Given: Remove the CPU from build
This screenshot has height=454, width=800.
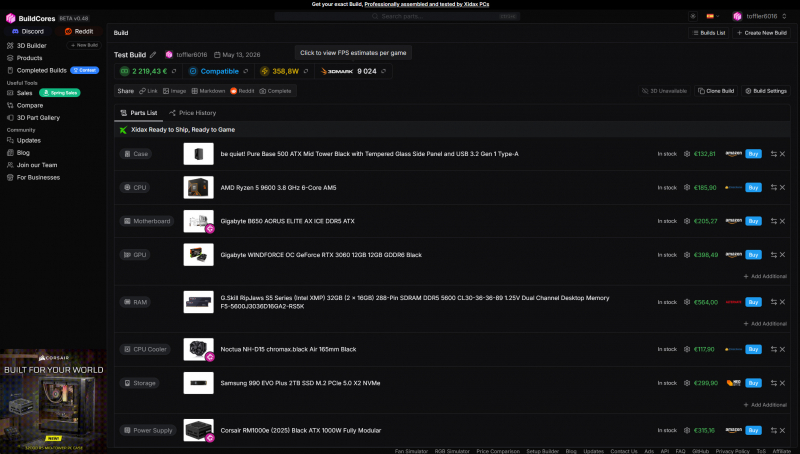Looking at the screenshot, I should pos(782,187).
